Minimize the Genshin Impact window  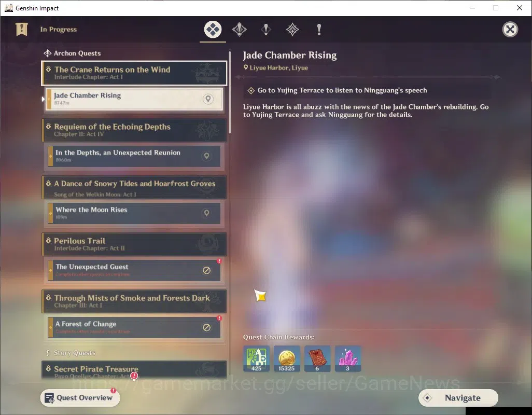tap(472, 8)
